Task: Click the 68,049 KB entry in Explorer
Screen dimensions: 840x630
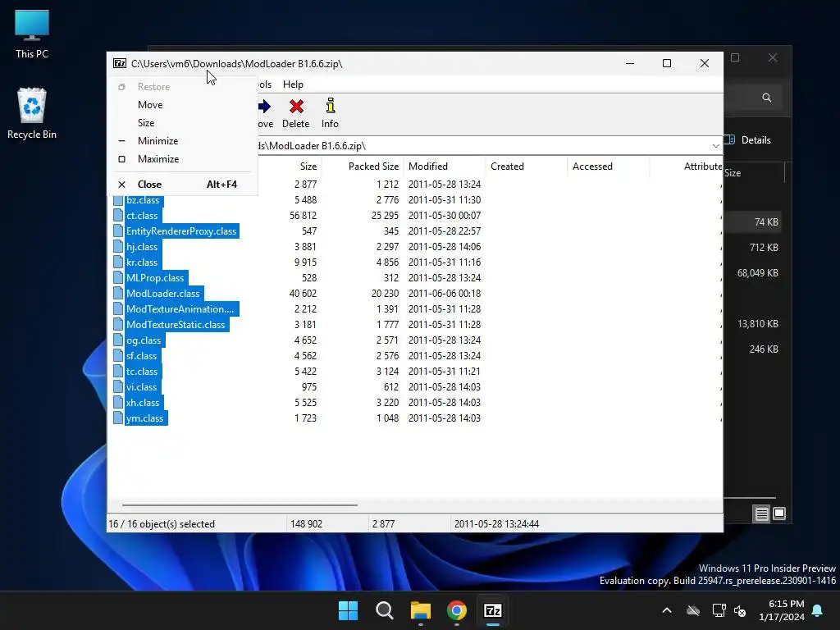Action: (x=757, y=272)
